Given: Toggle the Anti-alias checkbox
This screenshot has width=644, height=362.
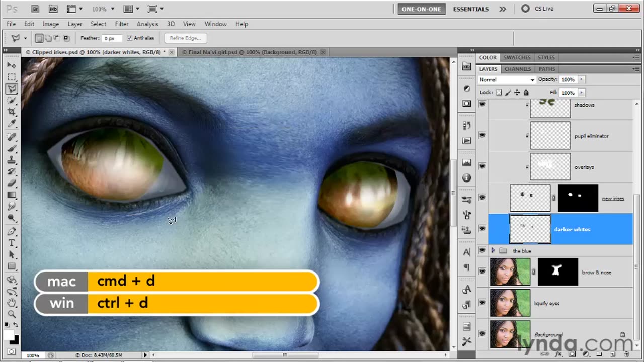Looking at the screenshot, I should point(129,38).
